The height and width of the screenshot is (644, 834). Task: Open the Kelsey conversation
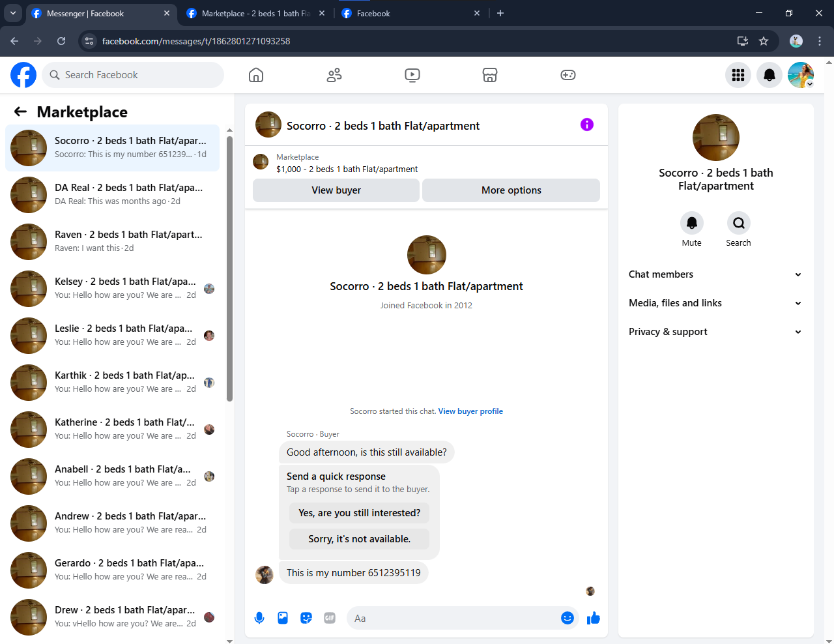pos(112,289)
